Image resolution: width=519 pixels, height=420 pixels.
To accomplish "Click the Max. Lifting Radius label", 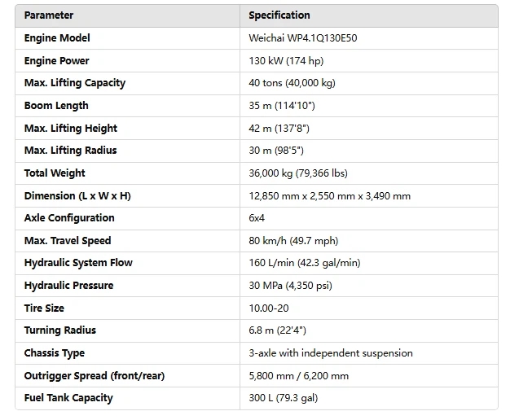I will 71,151.
